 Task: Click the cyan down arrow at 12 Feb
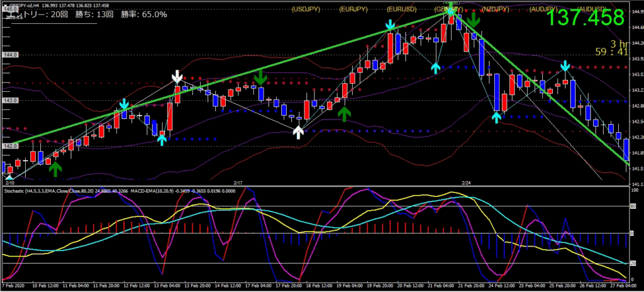point(125,104)
